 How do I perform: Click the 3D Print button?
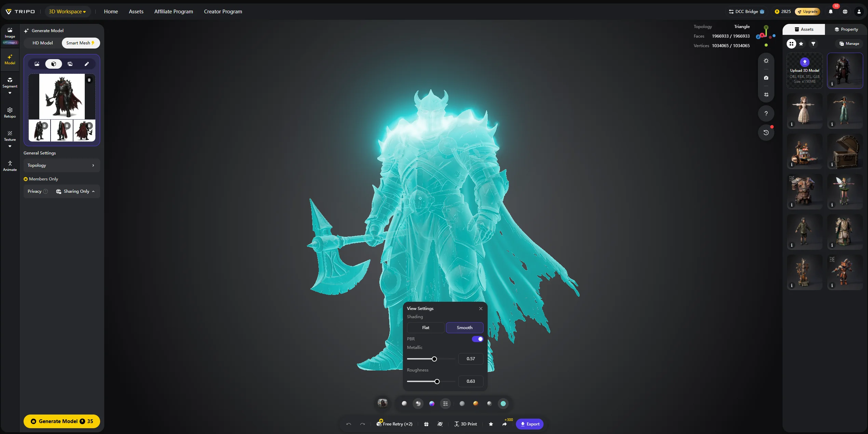coord(465,424)
